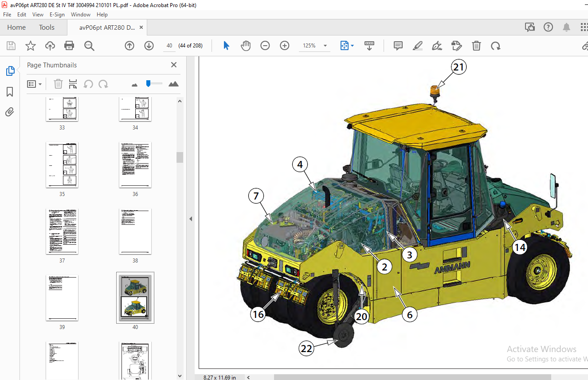Go to the next page arrow
Screen dimensions: 588x380
[149, 46]
